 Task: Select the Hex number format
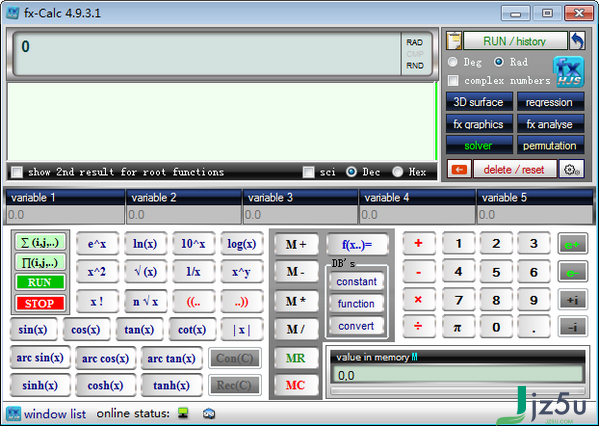coord(397,172)
